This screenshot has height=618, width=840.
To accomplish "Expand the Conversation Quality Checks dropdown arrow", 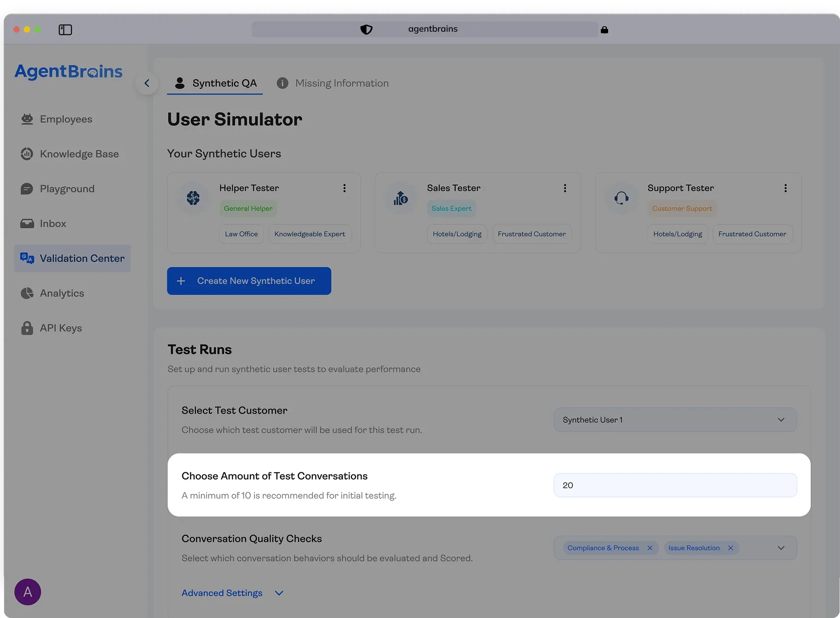I will click(x=781, y=548).
